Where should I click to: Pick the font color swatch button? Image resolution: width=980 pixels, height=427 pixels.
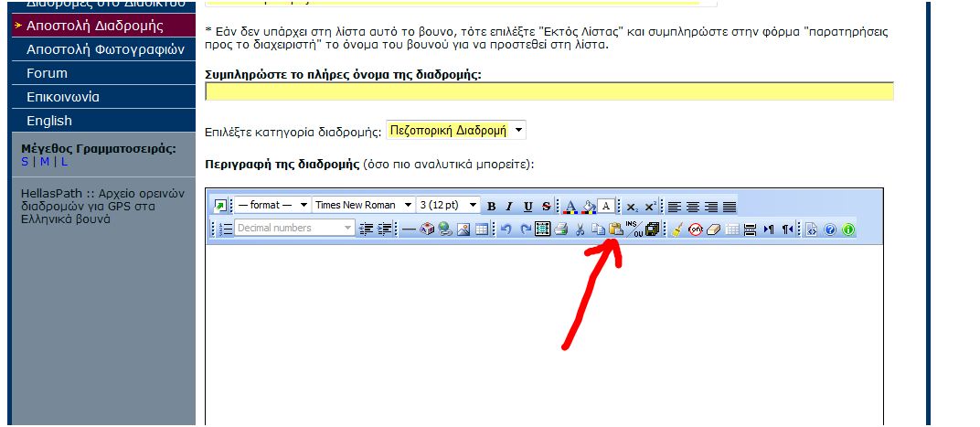click(570, 206)
